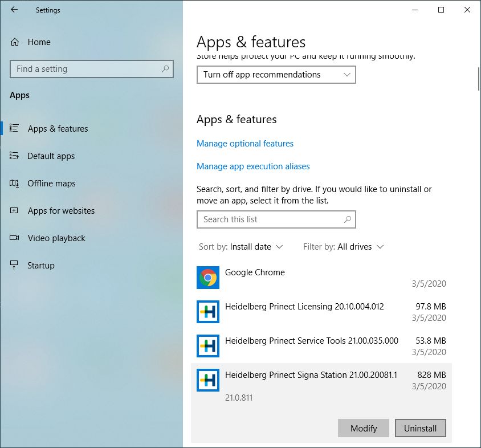
Task: Select Heidelberg Prinect Service Tools 21.00.035.000 entry
Action: tap(321, 346)
